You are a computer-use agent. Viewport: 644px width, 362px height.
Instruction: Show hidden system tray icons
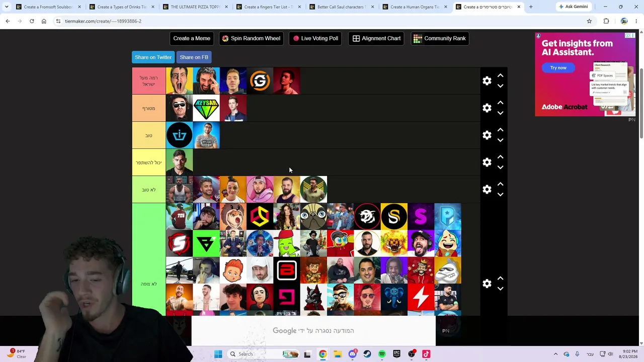pyautogui.click(x=555, y=354)
